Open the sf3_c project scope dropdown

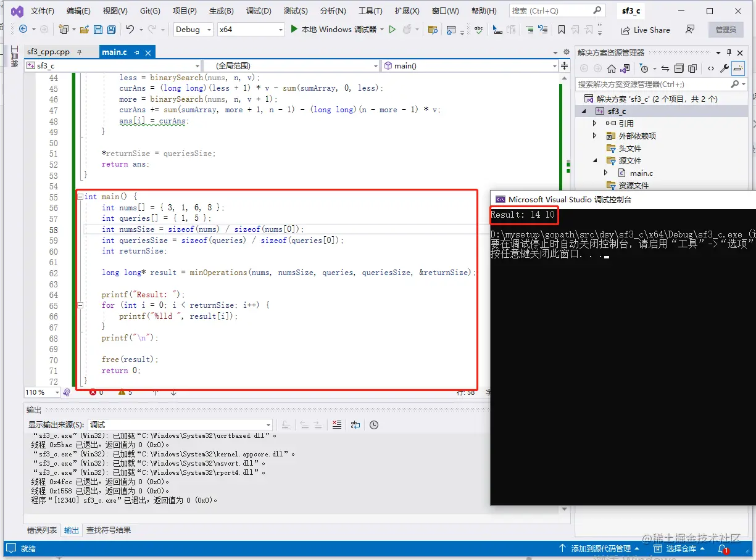113,65
